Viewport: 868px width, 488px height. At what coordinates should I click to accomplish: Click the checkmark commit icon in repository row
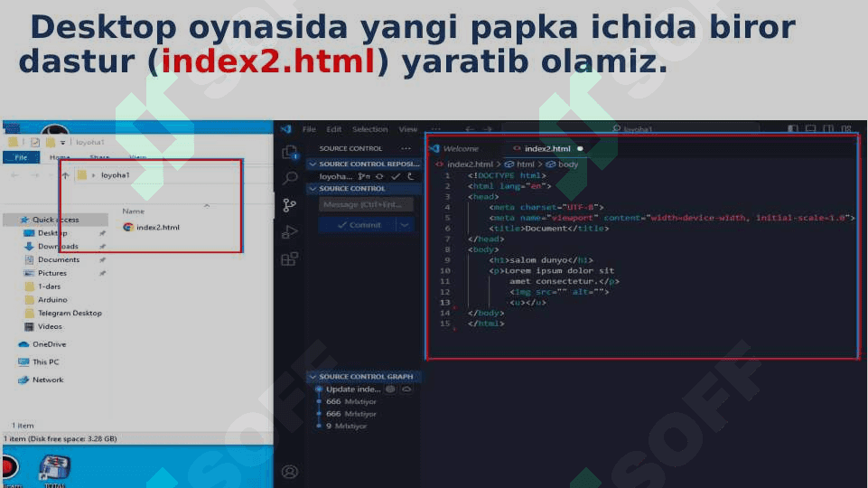pos(396,176)
